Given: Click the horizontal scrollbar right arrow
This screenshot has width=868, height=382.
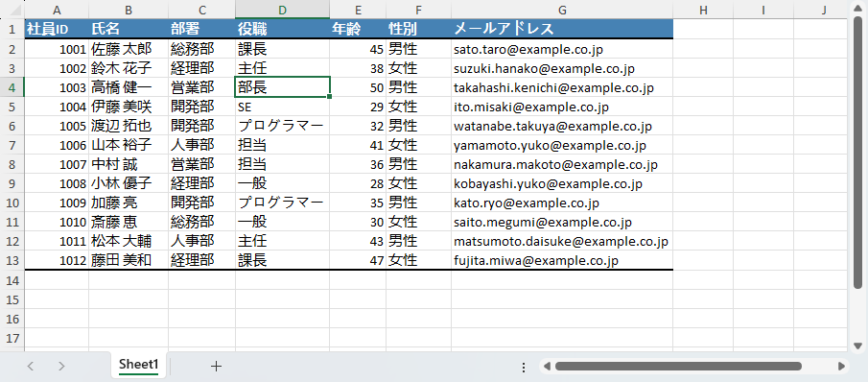Looking at the screenshot, I should [x=841, y=366].
